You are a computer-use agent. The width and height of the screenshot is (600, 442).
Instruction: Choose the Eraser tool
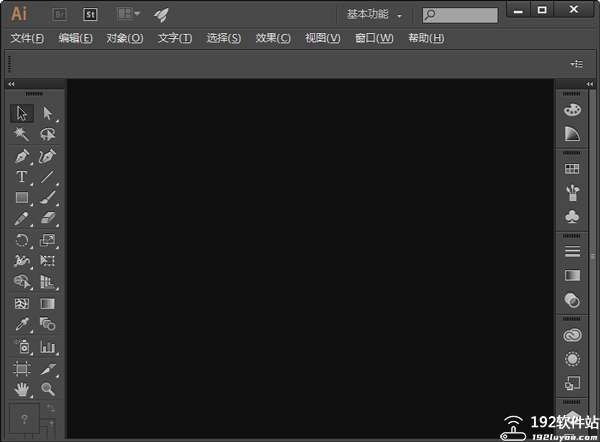tap(47, 219)
